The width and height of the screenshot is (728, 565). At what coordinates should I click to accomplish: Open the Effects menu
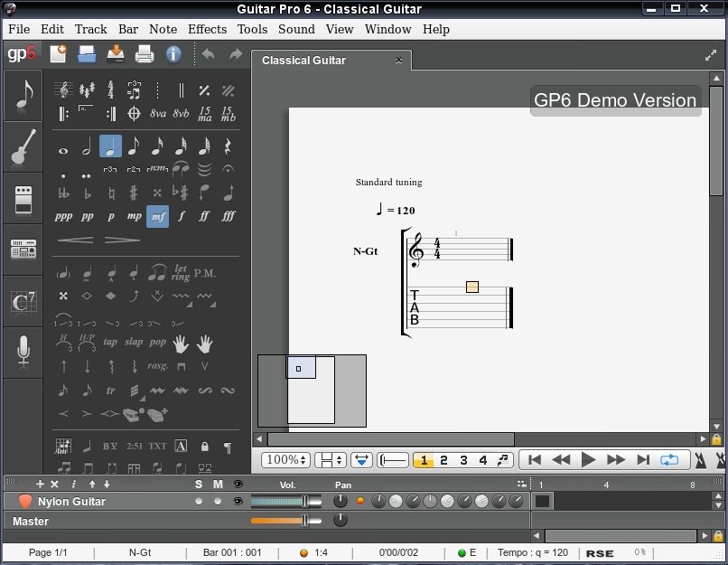click(x=207, y=29)
